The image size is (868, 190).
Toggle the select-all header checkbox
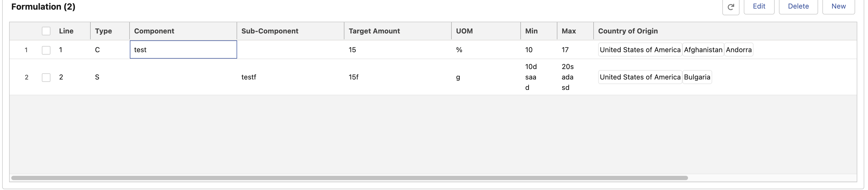click(46, 31)
